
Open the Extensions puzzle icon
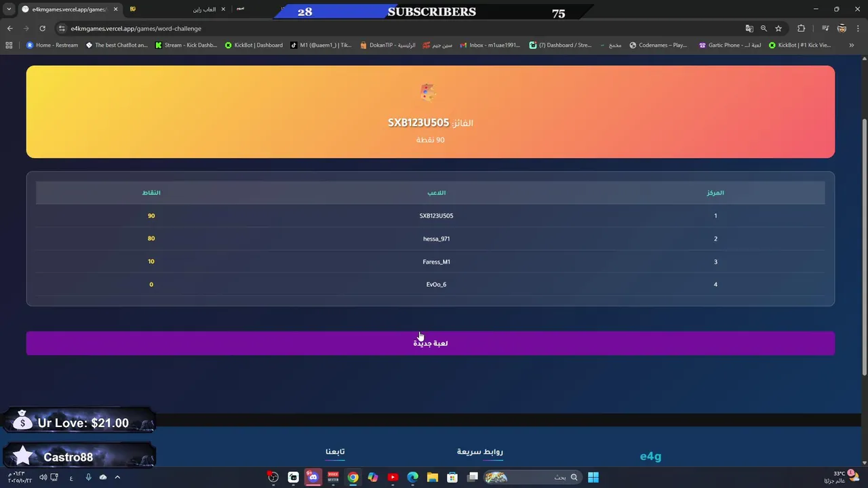coord(801,28)
